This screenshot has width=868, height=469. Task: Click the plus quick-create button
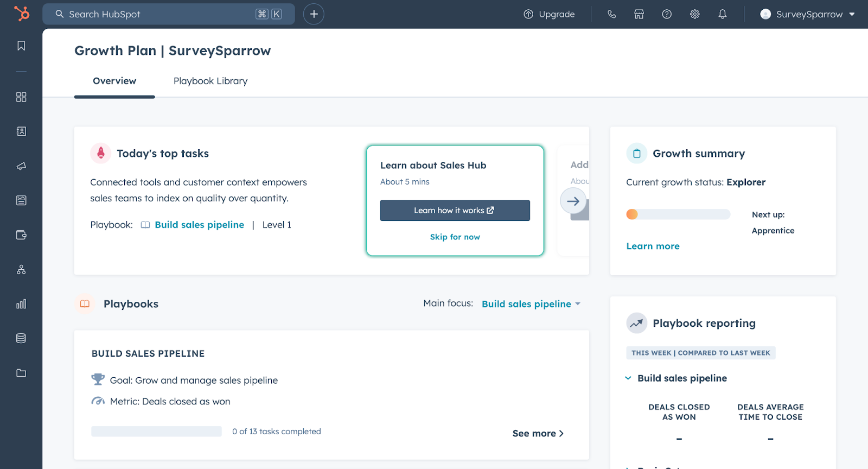tap(314, 14)
